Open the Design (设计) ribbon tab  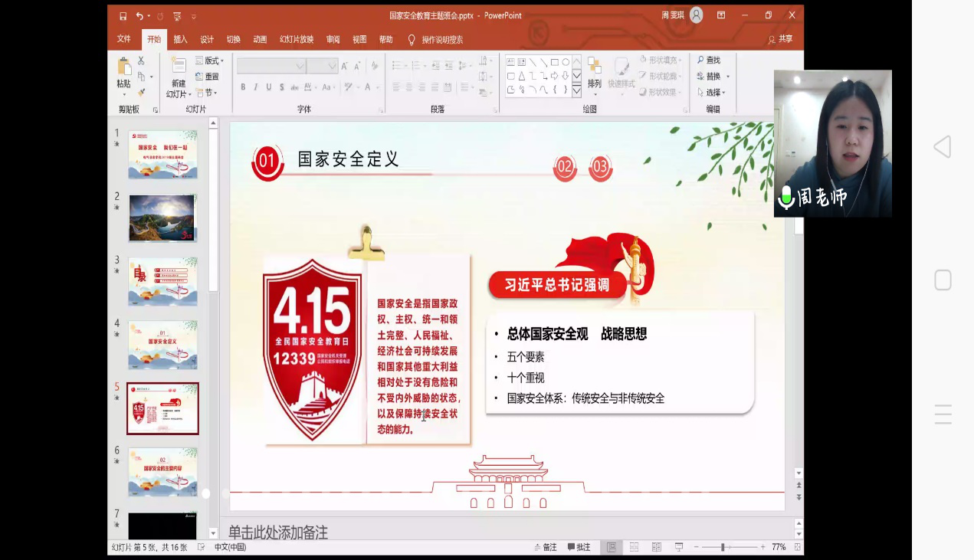click(x=207, y=39)
